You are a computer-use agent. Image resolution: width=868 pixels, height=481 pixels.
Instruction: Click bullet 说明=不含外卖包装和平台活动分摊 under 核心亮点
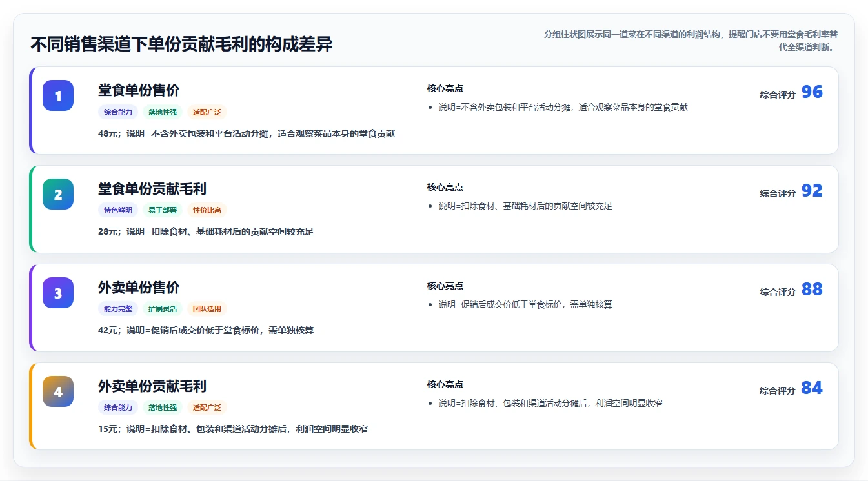tap(563, 107)
